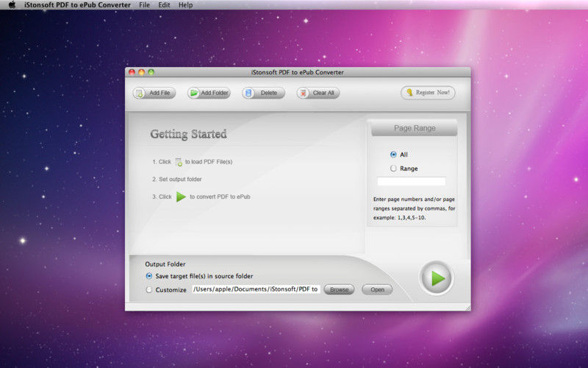
Task: Open the Edit menu
Action: point(164,5)
